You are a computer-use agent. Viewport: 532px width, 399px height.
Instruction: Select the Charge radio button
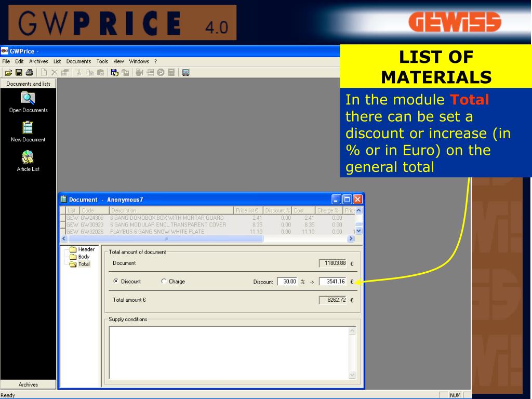coord(164,281)
